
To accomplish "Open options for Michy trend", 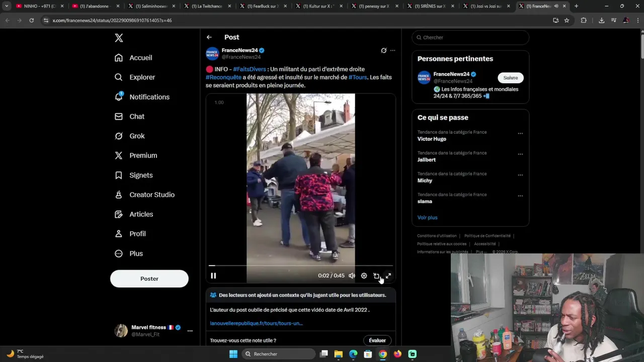I will [520, 175].
